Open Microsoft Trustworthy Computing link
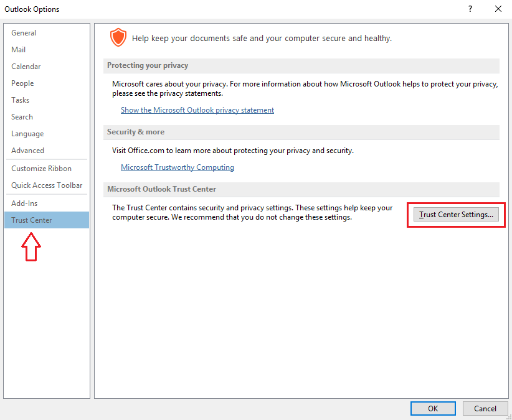Viewport: 512px width, 420px height. [178, 167]
